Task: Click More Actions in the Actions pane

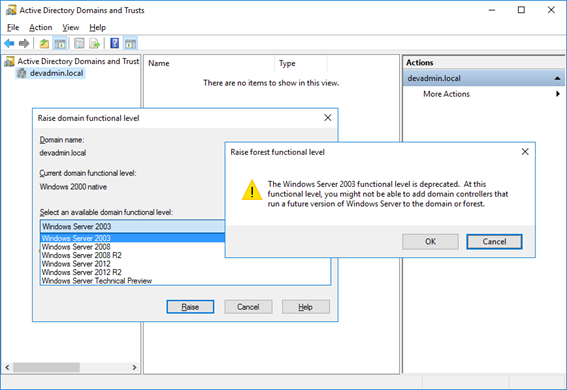Action: click(446, 94)
